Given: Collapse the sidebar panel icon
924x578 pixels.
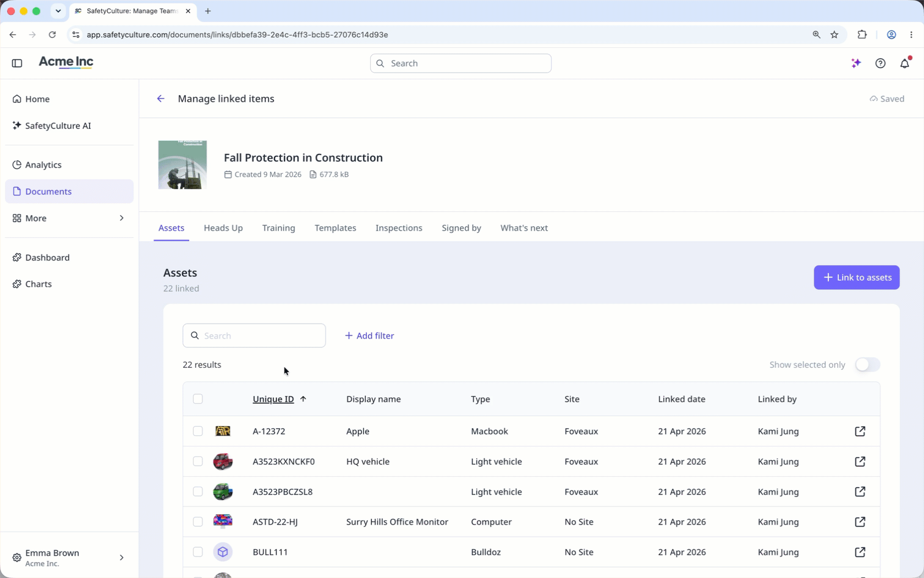Looking at the screenshot, I should (x=17, y=63).
